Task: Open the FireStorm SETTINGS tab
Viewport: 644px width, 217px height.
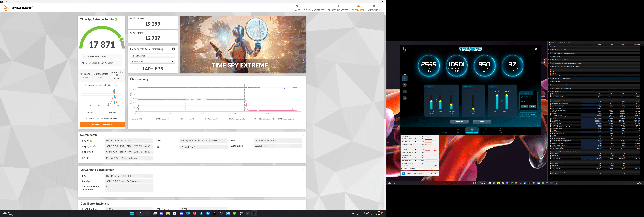Action: [500, 131]
